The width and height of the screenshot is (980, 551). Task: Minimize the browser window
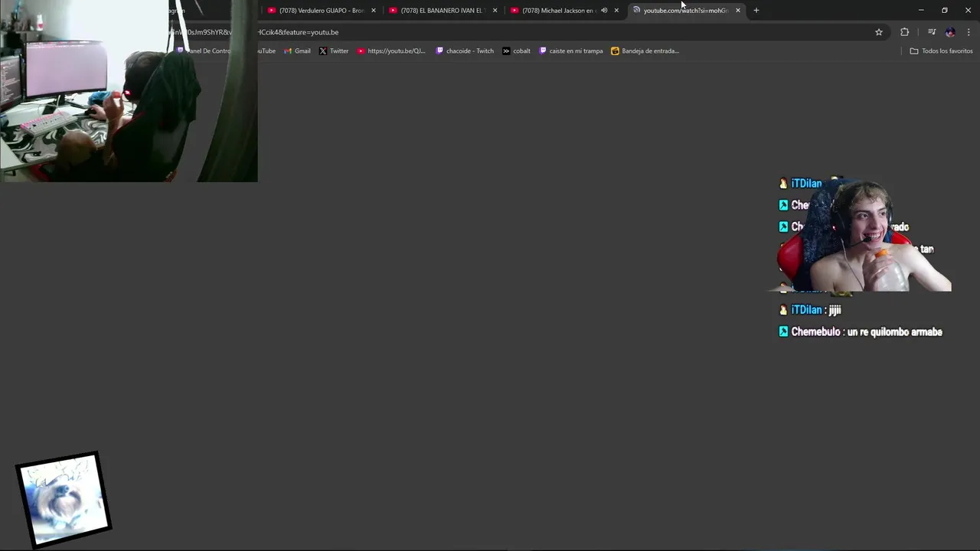921,11
